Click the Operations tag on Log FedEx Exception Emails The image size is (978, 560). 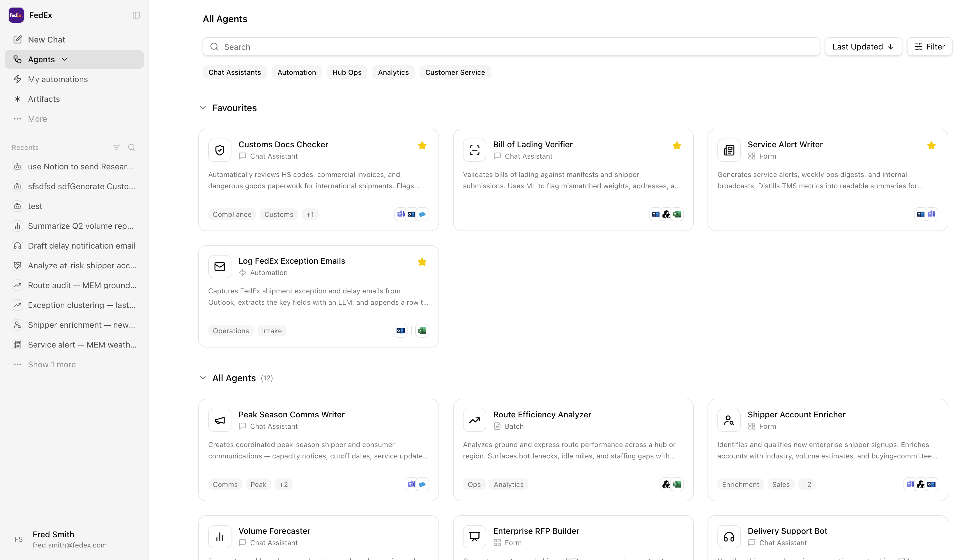[231, 331]
